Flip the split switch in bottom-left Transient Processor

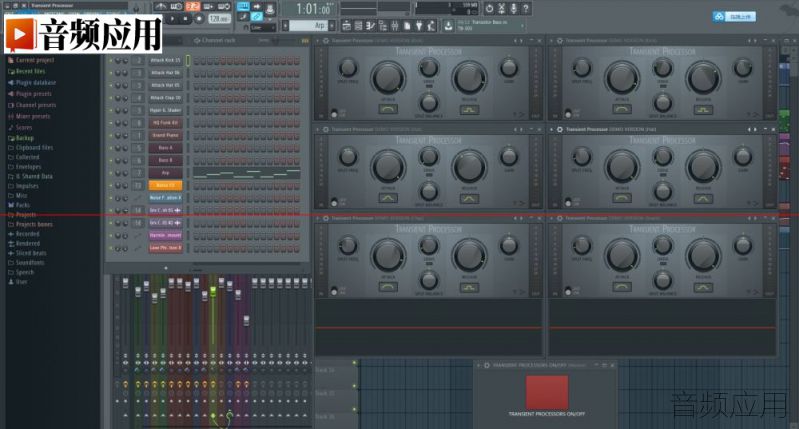(x=334, y=290)
